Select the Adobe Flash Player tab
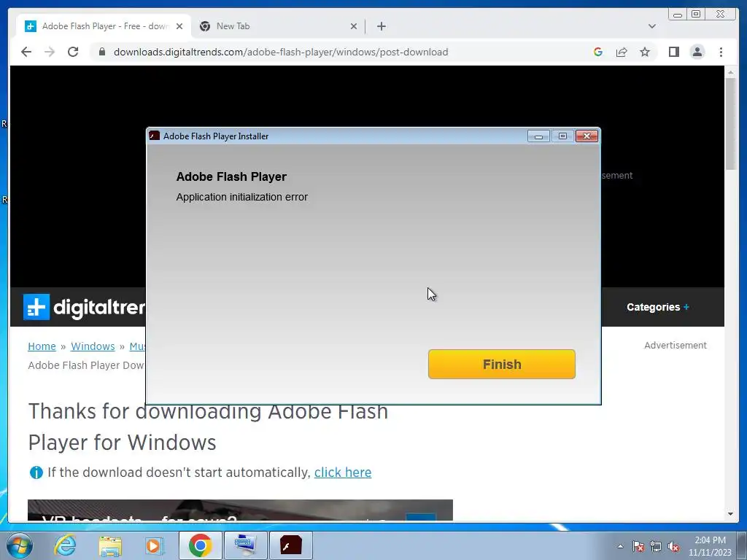Image resolution: width=747 pixels, height=560 pixels. coord(104,26)
